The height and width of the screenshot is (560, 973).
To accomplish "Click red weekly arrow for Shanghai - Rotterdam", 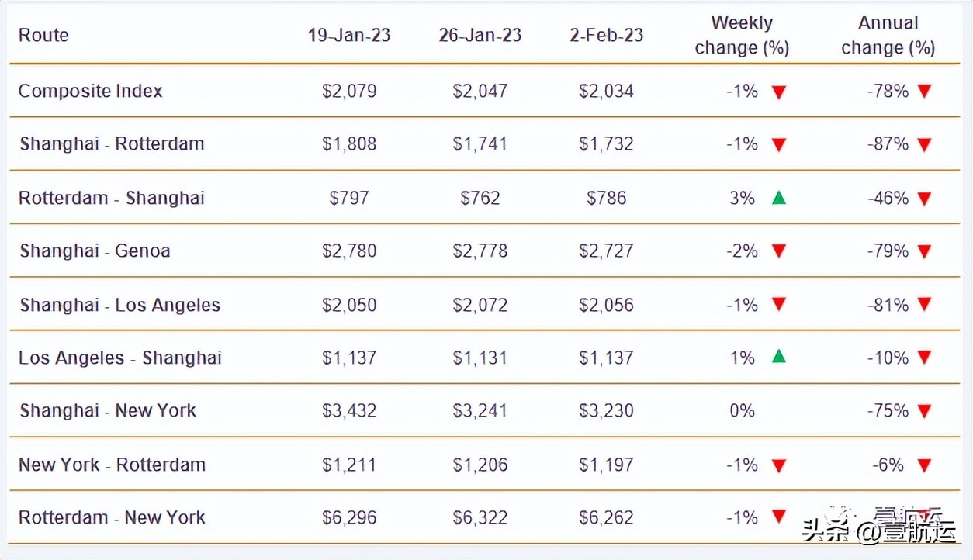I will [x=779, y=145].
